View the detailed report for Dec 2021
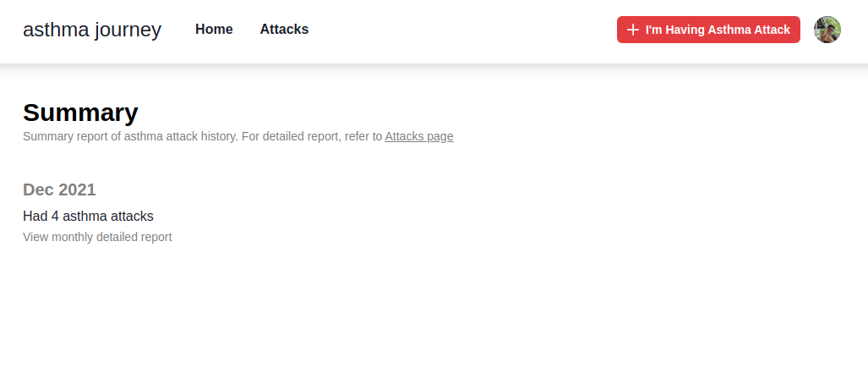This screenshot has width=868, height=368. (x=97, y=237)
